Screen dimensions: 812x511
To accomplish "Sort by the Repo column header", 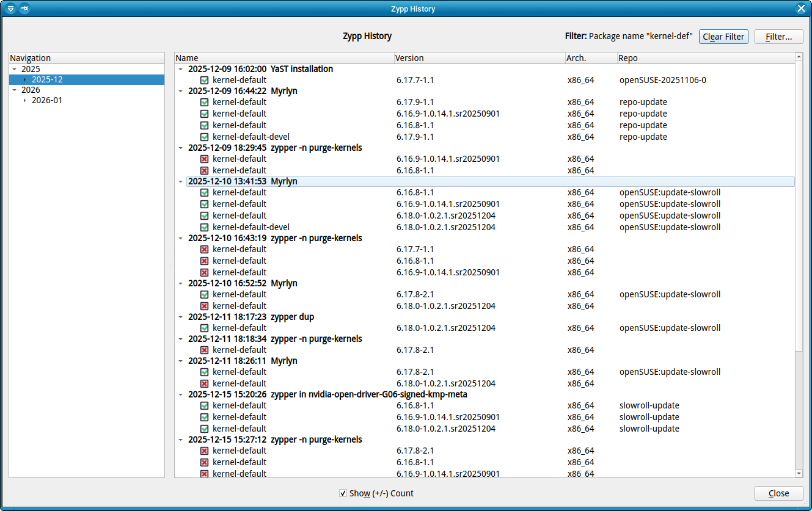I will pos(706,58).
